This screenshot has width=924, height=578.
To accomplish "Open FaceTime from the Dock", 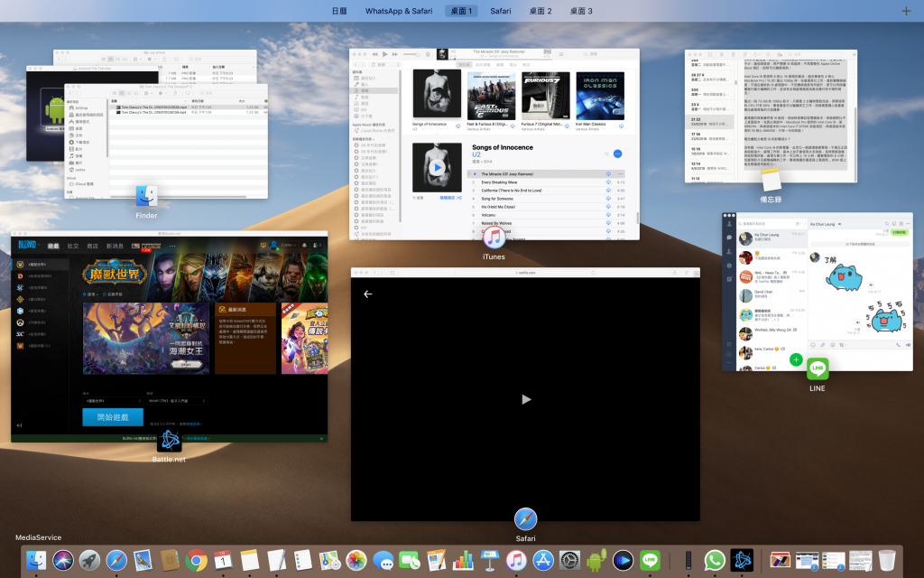I will tap(410, 560).
